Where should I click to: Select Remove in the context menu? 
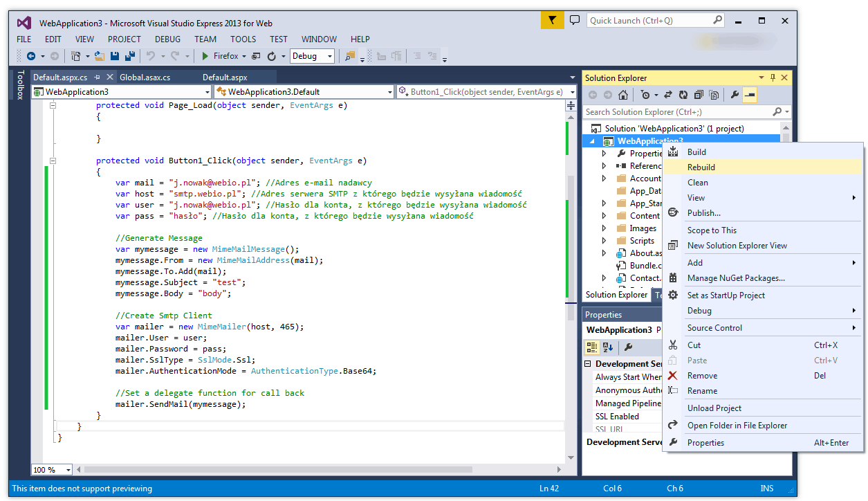coord(763,376)
